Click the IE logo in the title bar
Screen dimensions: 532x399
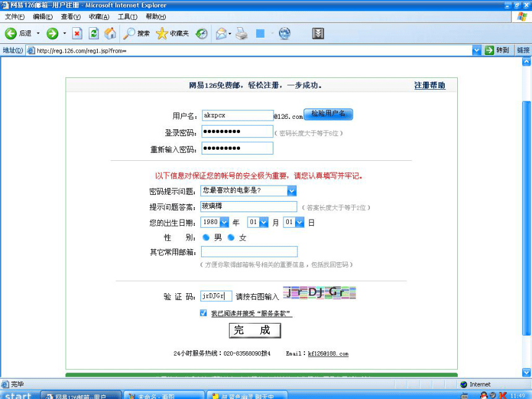5,5
